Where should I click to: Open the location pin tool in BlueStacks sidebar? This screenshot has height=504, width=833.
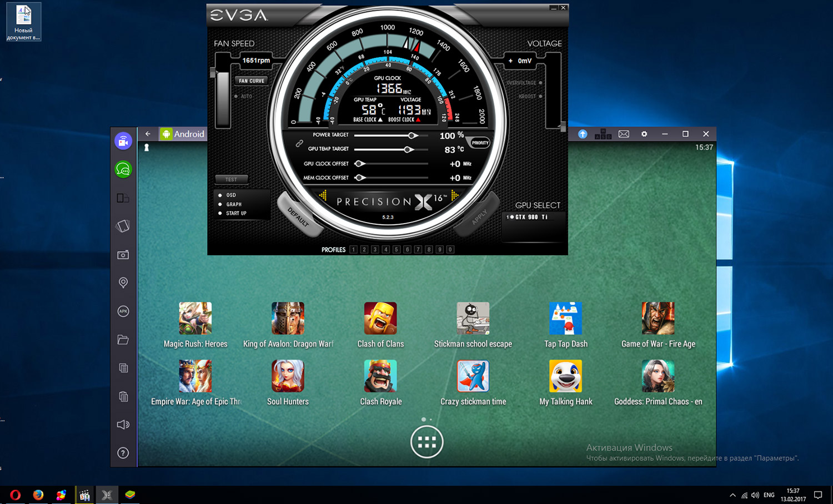[123, 283]
